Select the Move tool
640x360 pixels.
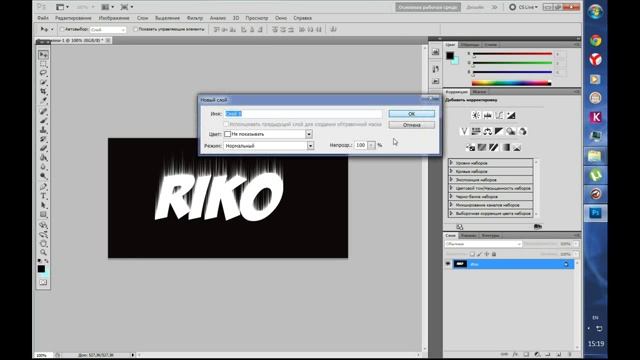coord(43,54)
